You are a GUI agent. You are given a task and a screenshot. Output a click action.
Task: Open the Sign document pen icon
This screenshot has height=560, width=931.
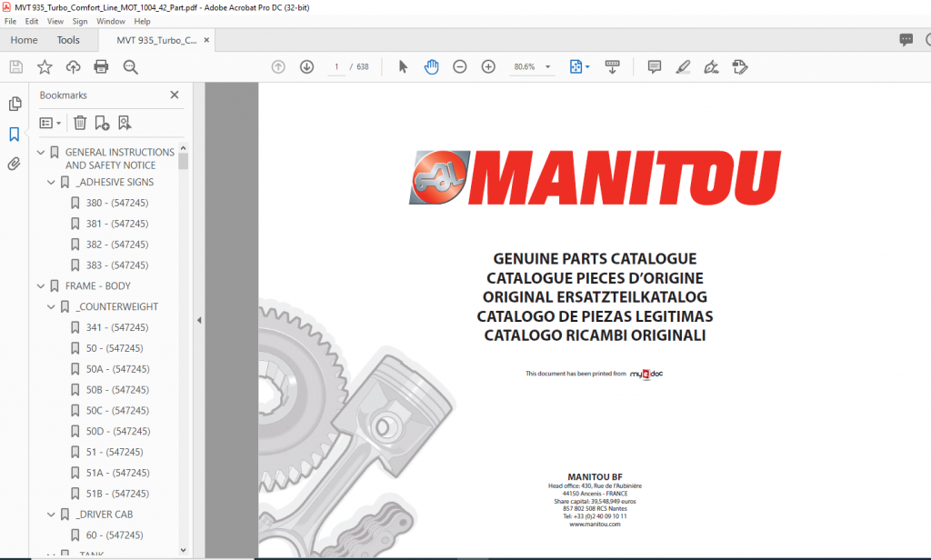coord(711,66)
